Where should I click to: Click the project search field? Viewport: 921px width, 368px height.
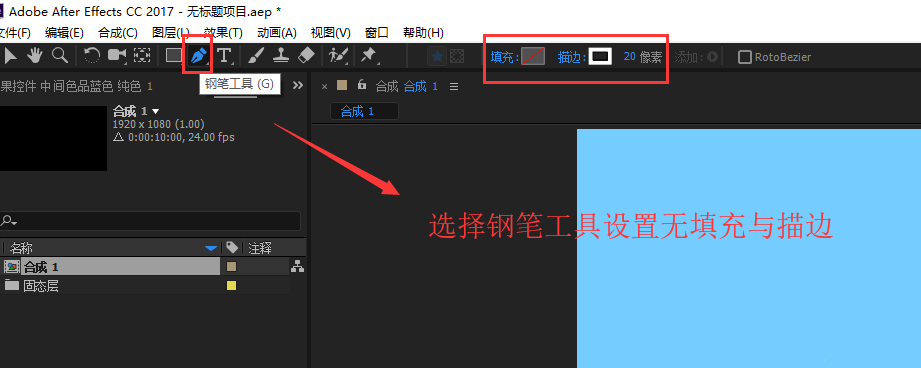click(x=150, y=221)
